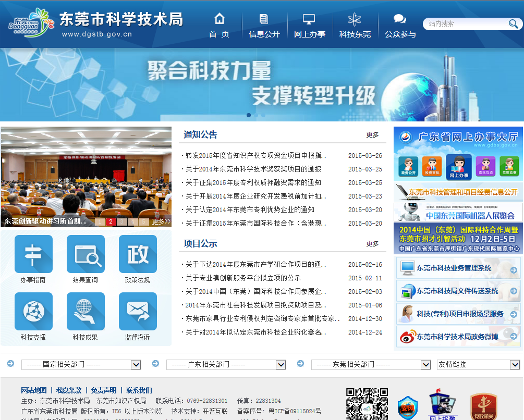Click the 结果查询 search icon tile
The width and height of the screenshot is (524, 420).
point(86,254)
